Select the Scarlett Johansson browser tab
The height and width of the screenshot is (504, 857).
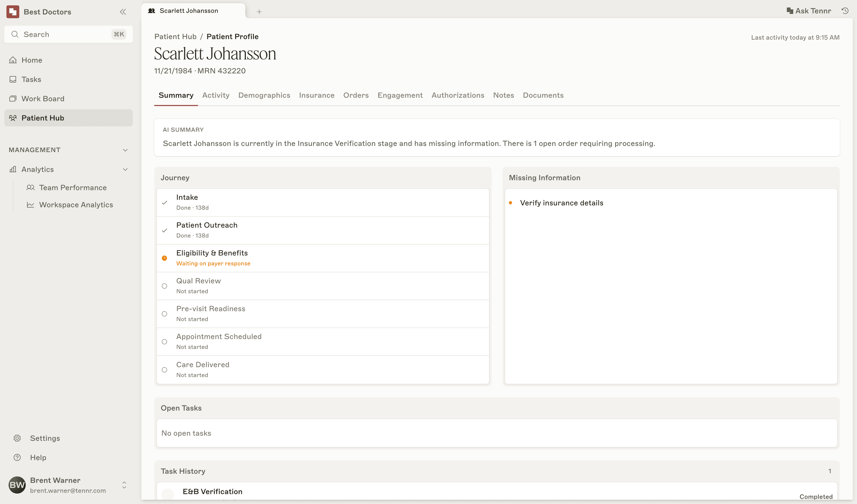coord(193,11)
